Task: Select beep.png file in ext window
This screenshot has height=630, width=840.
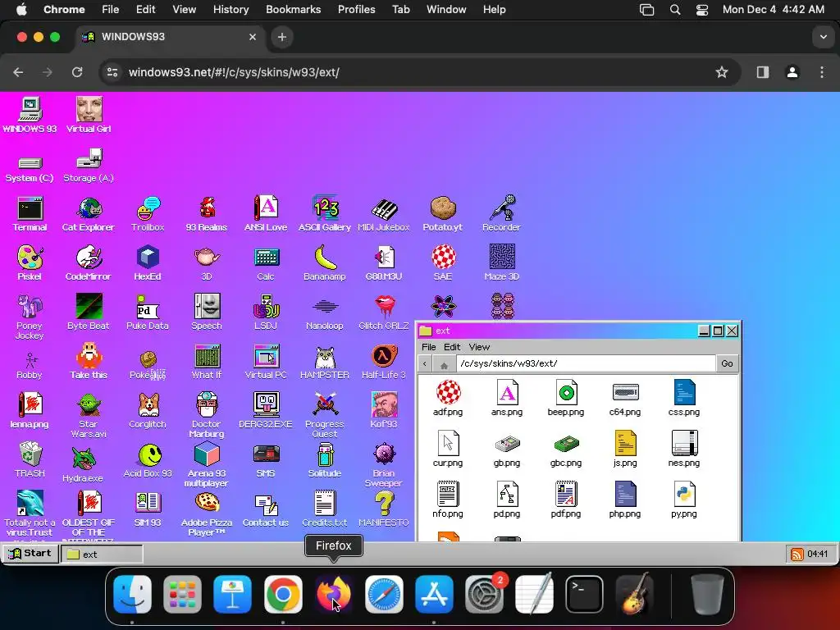Action: [x=566, y=398]
